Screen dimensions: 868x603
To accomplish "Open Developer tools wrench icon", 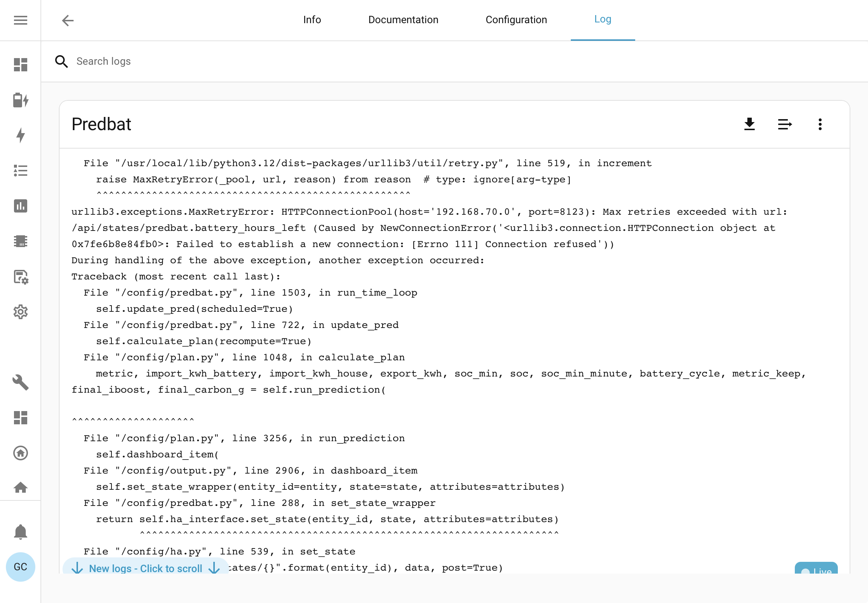I will click(20, 382).
